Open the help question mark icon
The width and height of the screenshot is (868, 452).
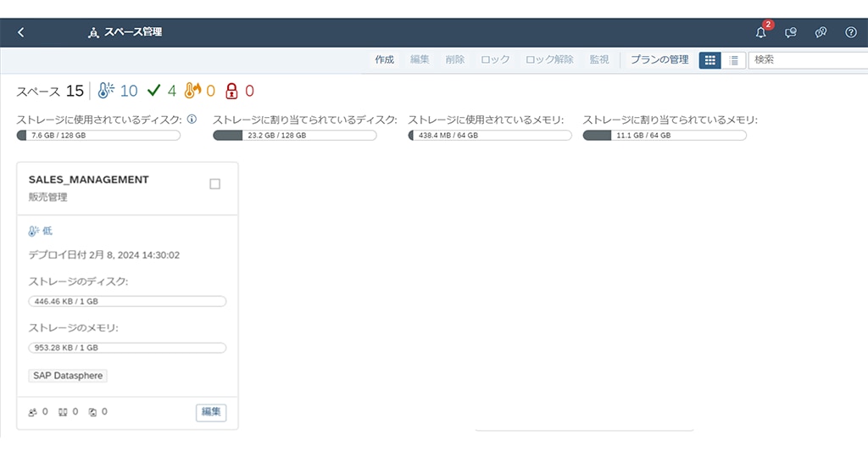point(850,32)
